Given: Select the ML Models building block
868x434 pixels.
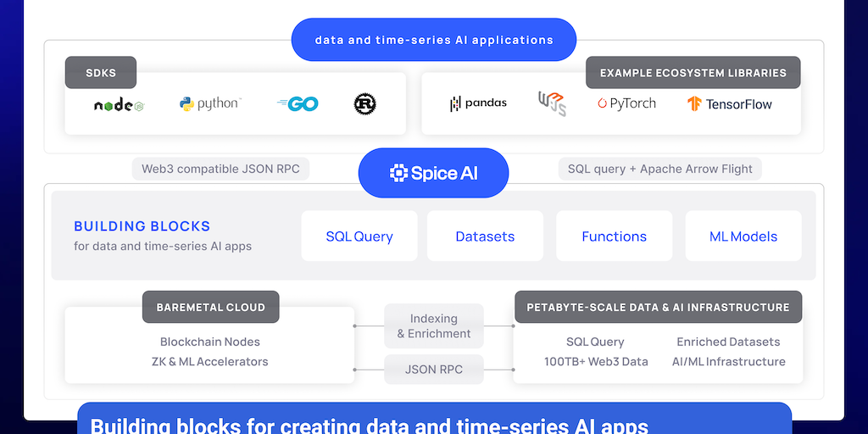Looking at the screenshot, I should click(743, 236).
